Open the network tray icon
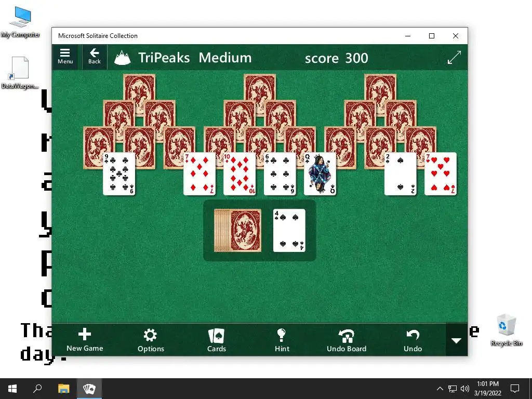The height and width of the screenshot is (399, 532). (453, 389)
